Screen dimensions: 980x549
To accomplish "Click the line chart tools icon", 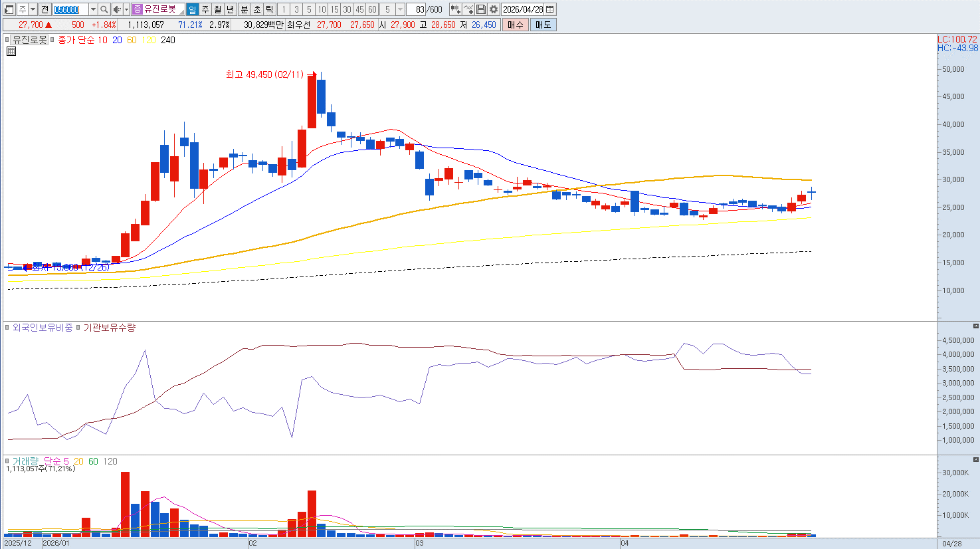I will (x=468, y=9).
